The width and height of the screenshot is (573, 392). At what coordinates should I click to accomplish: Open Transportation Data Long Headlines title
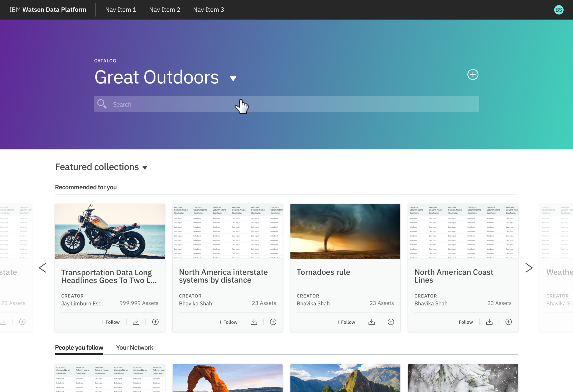tap(109, 276)
